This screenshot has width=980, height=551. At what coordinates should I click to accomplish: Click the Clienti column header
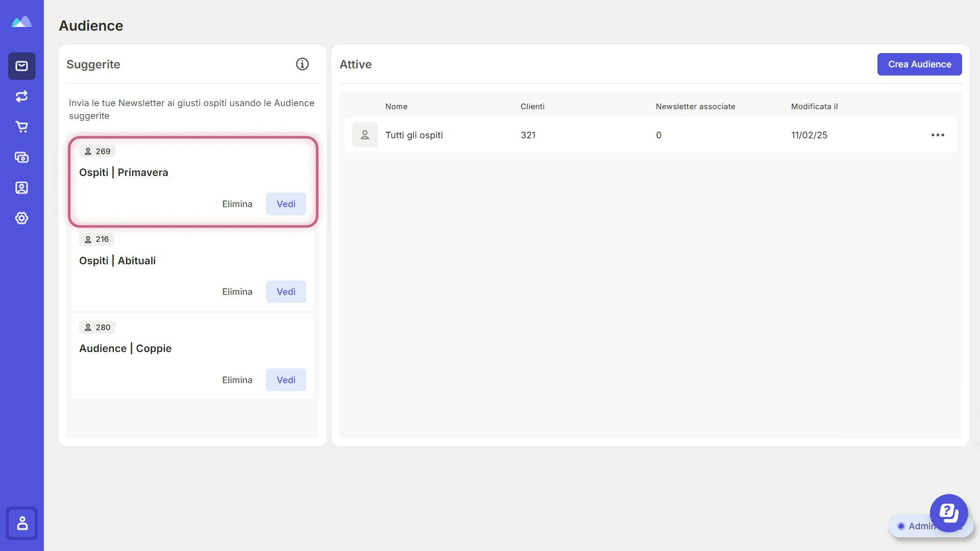(532, 107)
